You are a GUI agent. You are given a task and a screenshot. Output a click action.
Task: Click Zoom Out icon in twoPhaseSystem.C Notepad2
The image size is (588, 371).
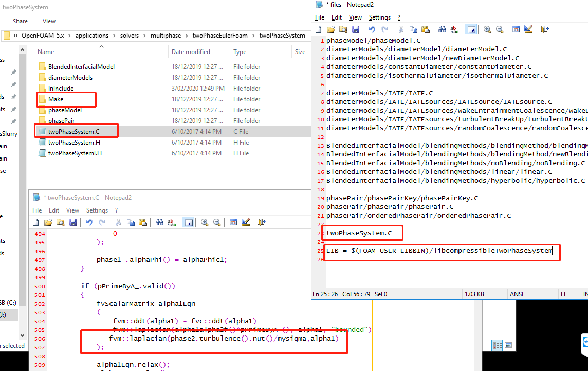coord(217,222)
